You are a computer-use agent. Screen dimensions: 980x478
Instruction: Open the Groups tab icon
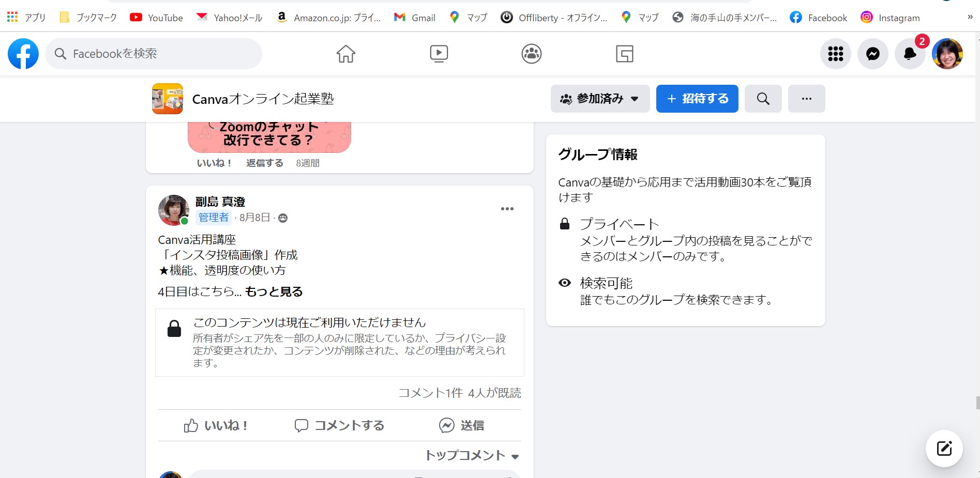[x=532, y=54]
